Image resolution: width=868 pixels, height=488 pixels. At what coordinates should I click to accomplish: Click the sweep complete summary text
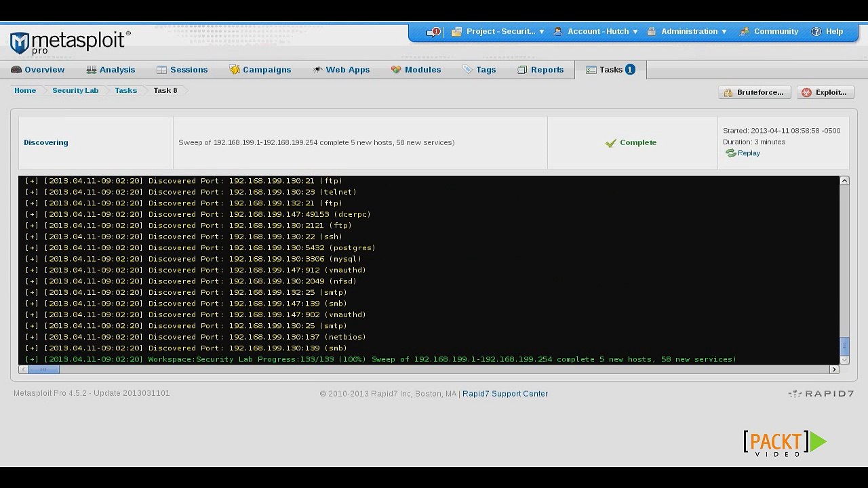pyautogui.click(x=317, y=143)
